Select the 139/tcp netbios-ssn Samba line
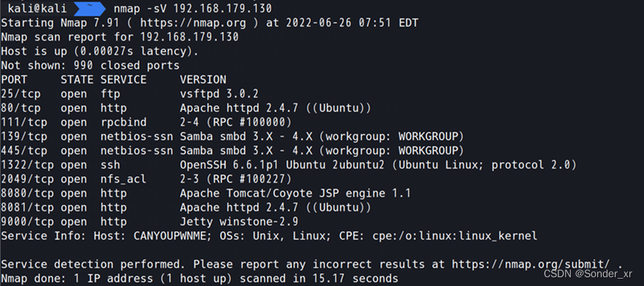The height and width of the screenshot is (286, 644). point(232,137)
